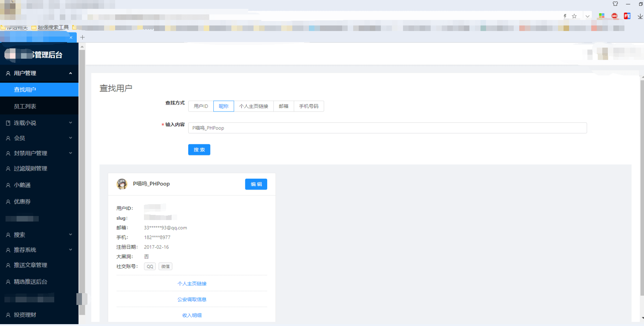The height and width of the screenshot is (326, 644).
Task: Open 精选推送后台 menu item
Action: [39, 282]
